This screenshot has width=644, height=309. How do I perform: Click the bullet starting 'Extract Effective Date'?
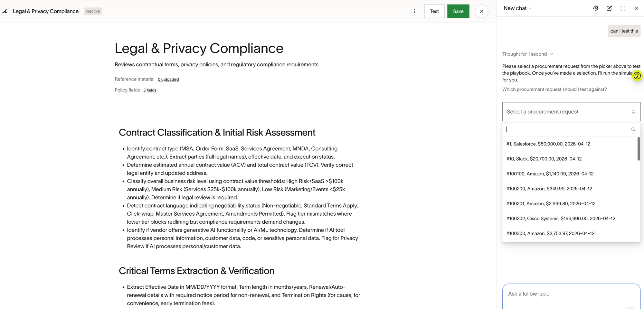point(244,295)
